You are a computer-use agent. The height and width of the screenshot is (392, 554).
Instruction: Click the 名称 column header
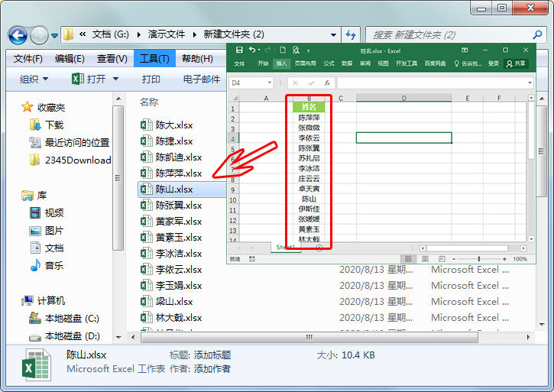(x=149, y=102)
